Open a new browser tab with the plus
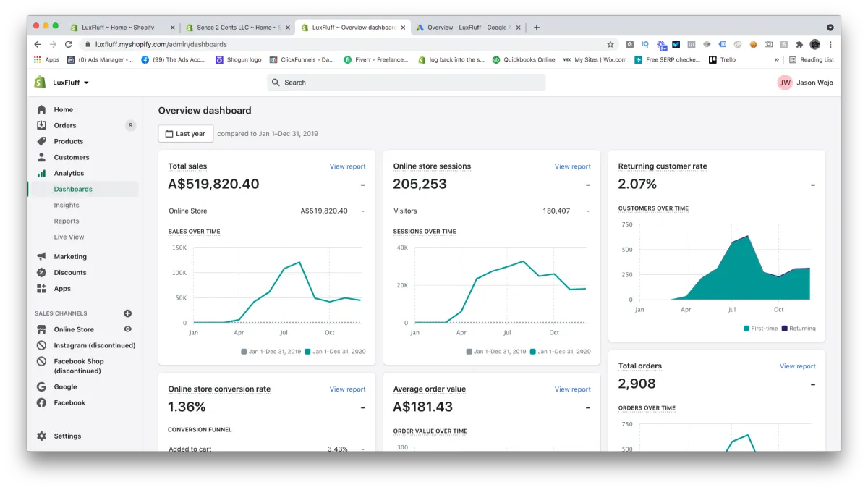868x490 pixels. 536,28
